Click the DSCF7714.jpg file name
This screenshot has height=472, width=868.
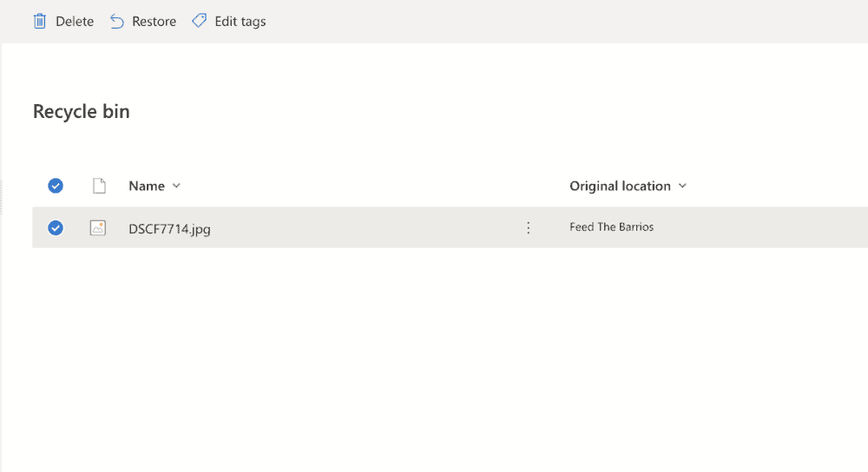point(169,228)
